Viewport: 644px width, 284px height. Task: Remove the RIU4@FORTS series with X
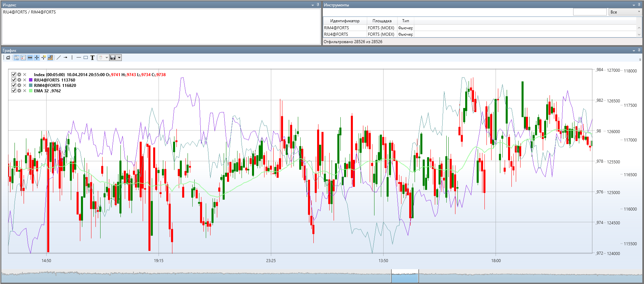25,80
